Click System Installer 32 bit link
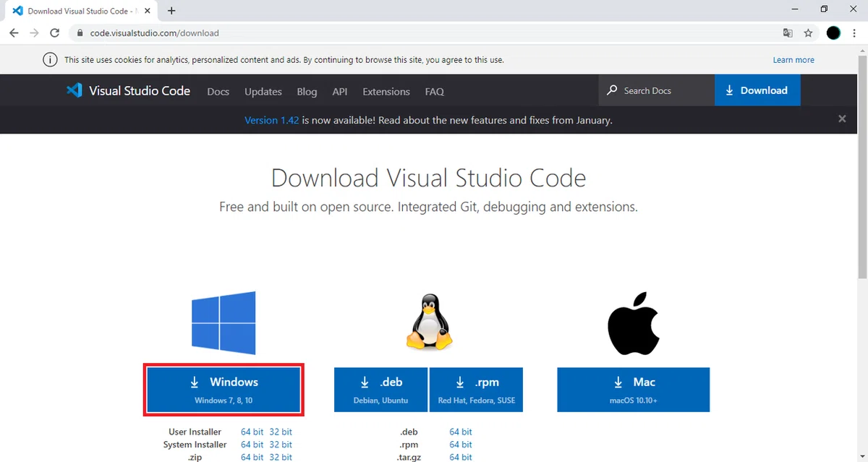 (281, 445)
